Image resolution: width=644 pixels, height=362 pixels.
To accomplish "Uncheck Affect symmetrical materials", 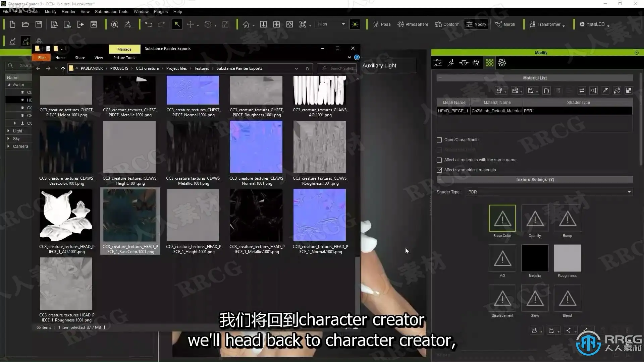I will (439, 170).
